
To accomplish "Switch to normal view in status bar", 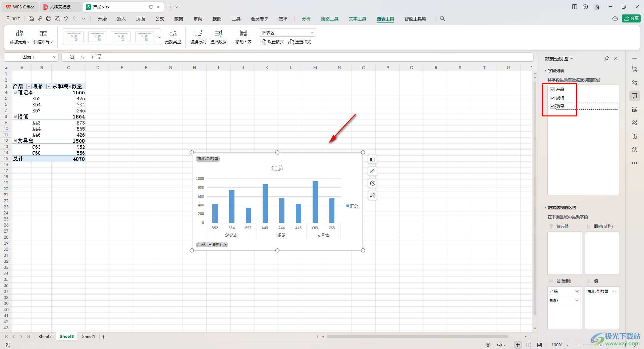I will point(518,345).
